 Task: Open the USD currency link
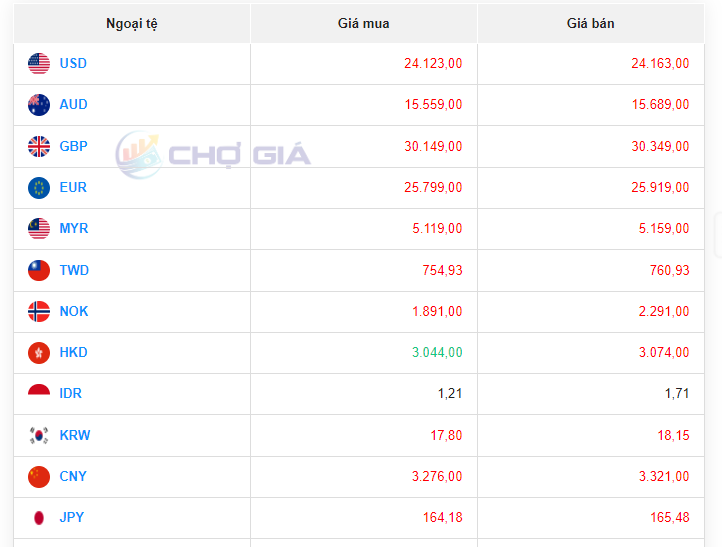[x=73, y=64]
